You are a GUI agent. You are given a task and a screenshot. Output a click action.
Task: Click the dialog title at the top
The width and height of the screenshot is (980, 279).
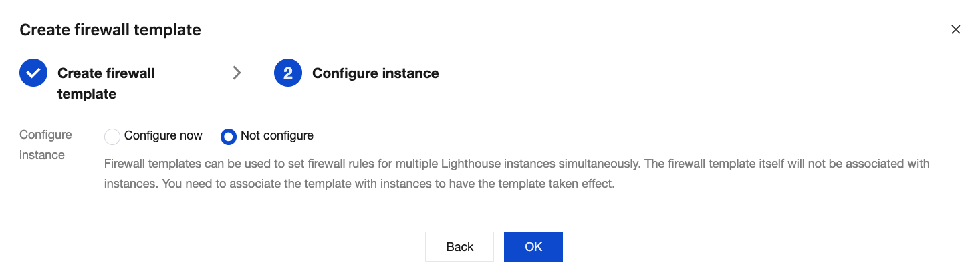[110, 29]
